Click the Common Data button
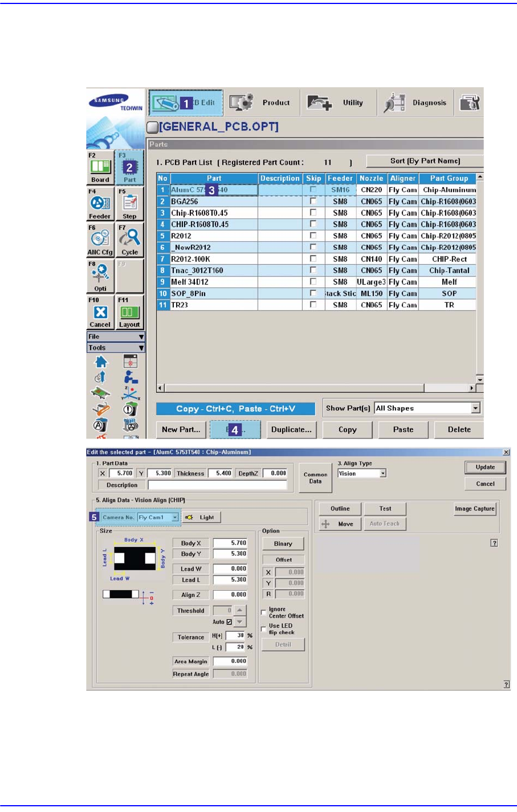Viewport: 517px width, 812px height. click(x=315, y=478)
